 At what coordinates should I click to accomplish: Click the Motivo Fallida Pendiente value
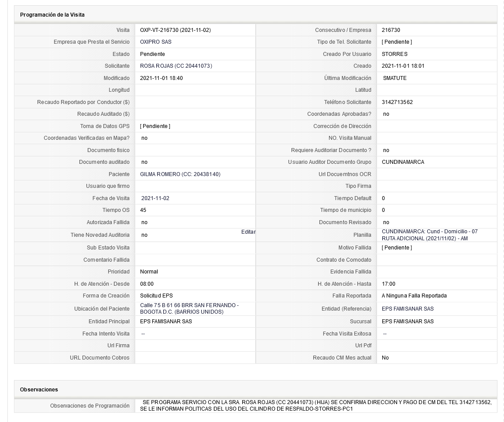(397, 248)
